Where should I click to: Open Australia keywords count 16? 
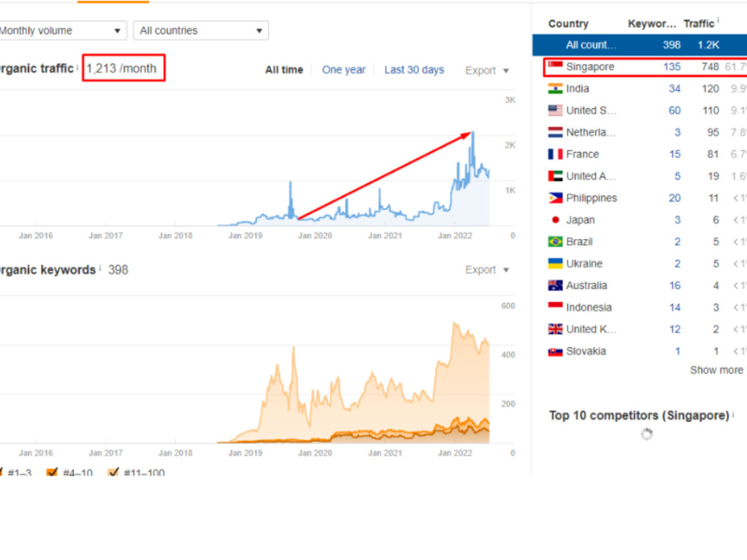[675, 286]
